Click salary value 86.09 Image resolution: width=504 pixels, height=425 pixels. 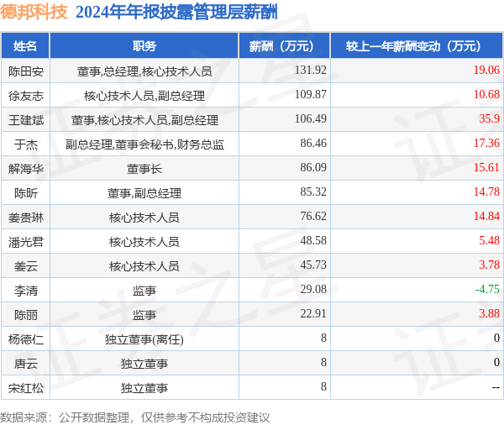313,167
